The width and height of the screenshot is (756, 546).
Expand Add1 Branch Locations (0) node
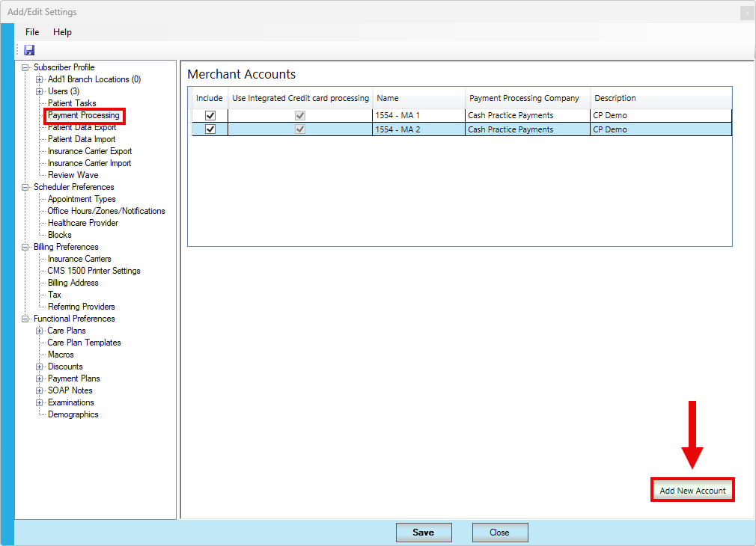pos(40,79)
